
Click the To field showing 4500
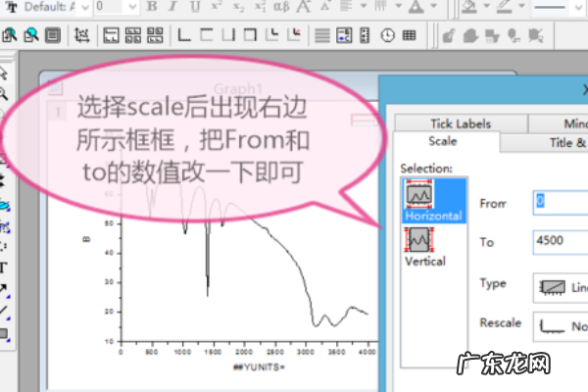tap(559, 241)
